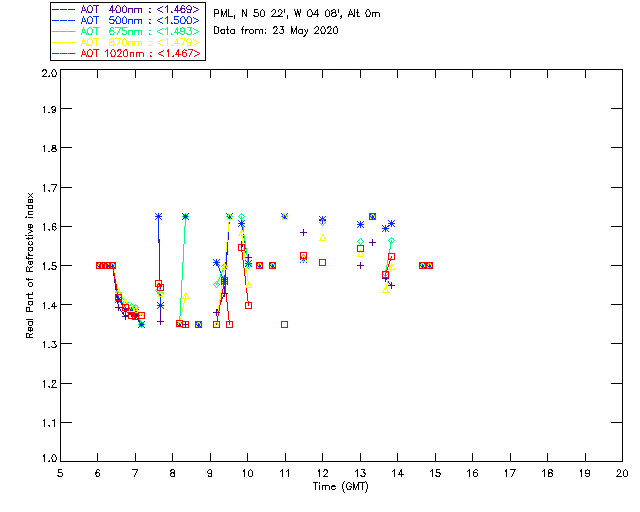The image size is (640, 512).
Task: Click the AOT 400nm legend entry text
Action: [x=140, y=9]
